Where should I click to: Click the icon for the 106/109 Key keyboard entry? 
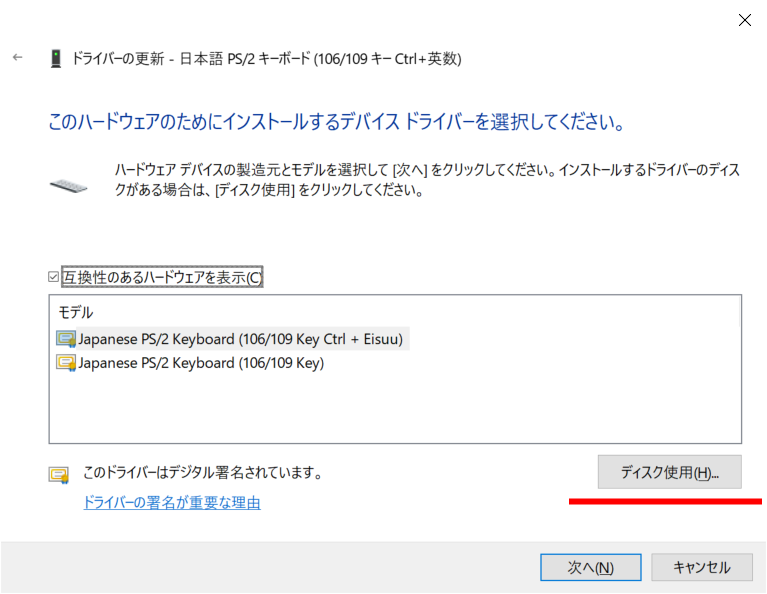pos(66,363)
